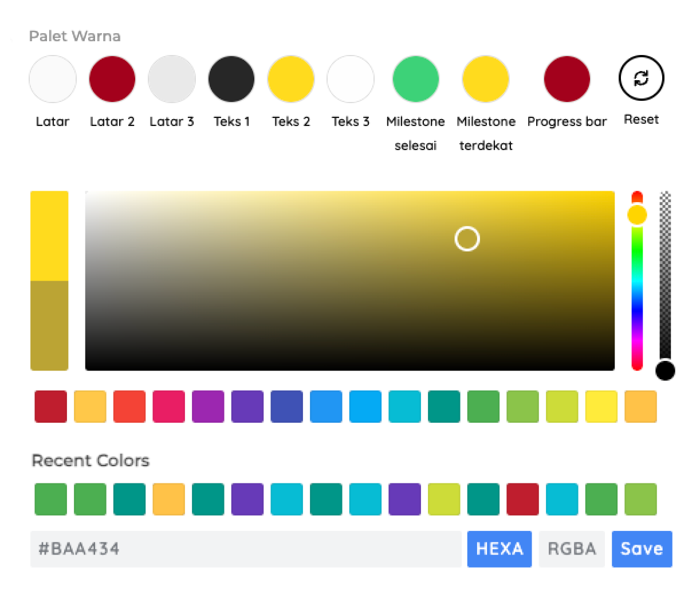Click the saturation picker circle cursor
This screenshot has height=598, width=700.
tap(467, 239)
